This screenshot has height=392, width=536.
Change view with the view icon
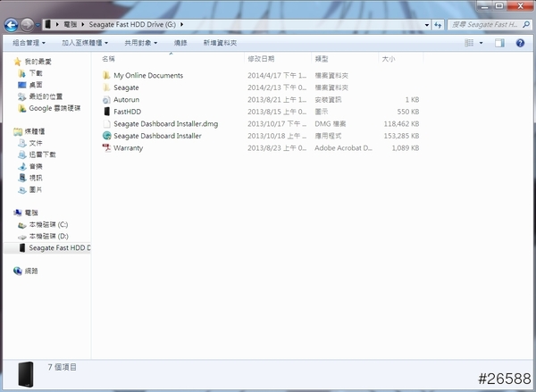(469, 43)
